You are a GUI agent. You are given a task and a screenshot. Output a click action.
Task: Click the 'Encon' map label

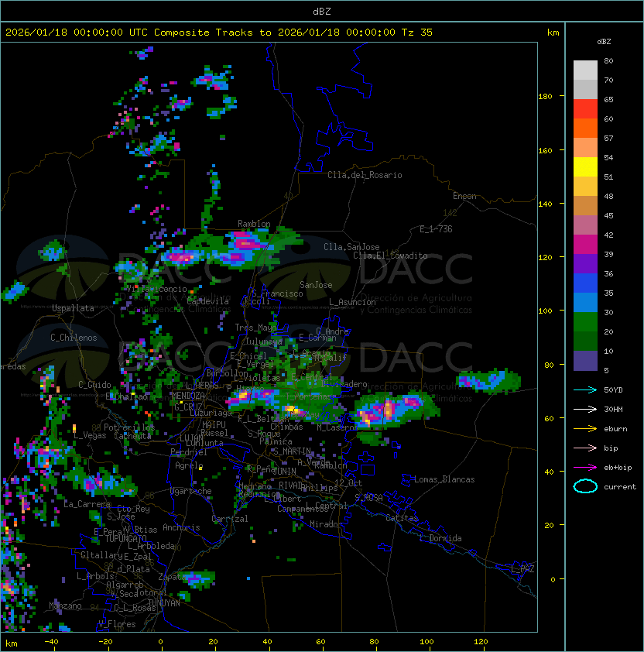(x=464, y=196)
